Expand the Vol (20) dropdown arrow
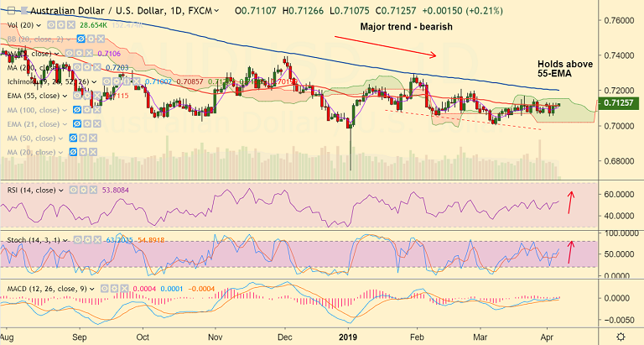644x345 pixels. (x=39, y=25)
